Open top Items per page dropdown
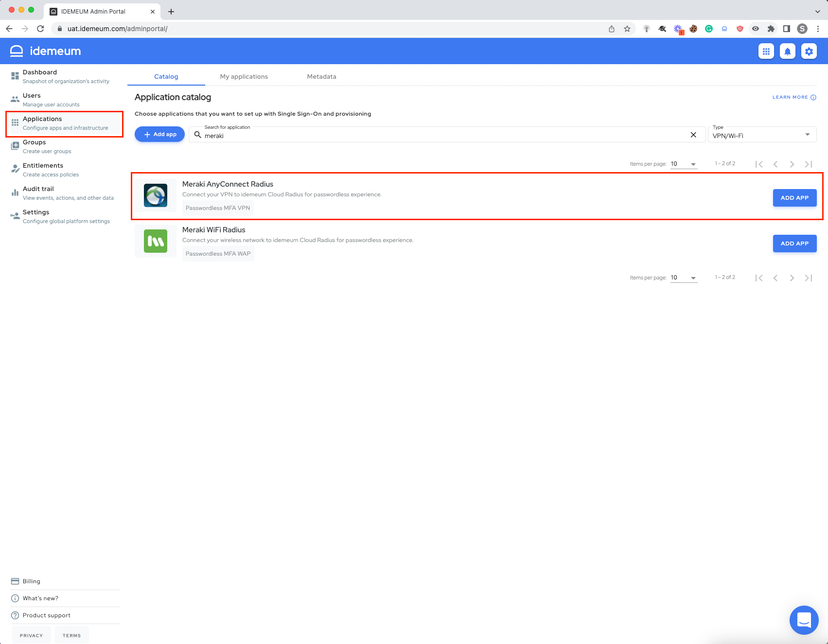This screenshot has height=644, width=828. (684, 164)
